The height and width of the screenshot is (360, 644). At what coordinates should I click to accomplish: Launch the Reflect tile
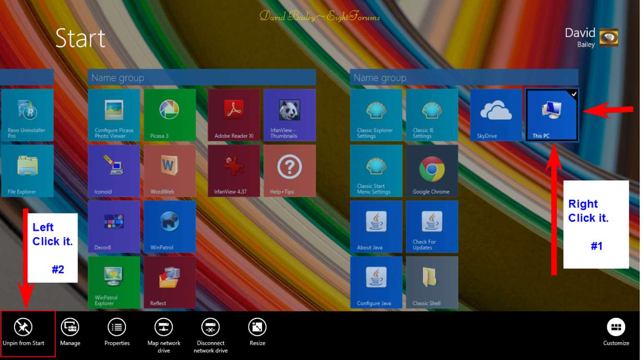170,282
